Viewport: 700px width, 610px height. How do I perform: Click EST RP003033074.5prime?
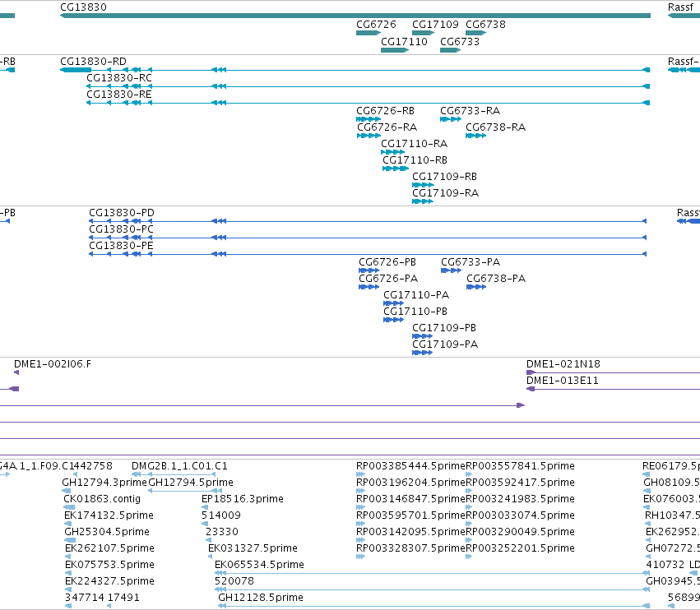pyautogui.click(x=469, y=524)
